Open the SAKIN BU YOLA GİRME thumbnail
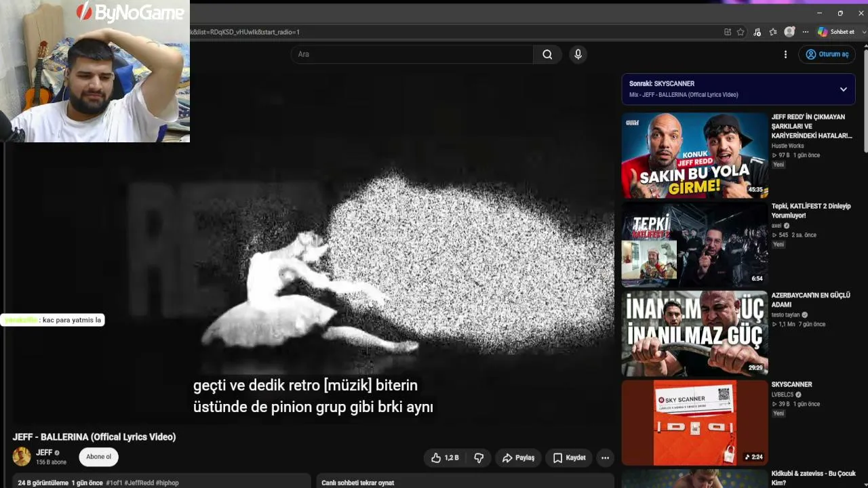The width and height of the screenshot is (868, 488). [694, 155]
